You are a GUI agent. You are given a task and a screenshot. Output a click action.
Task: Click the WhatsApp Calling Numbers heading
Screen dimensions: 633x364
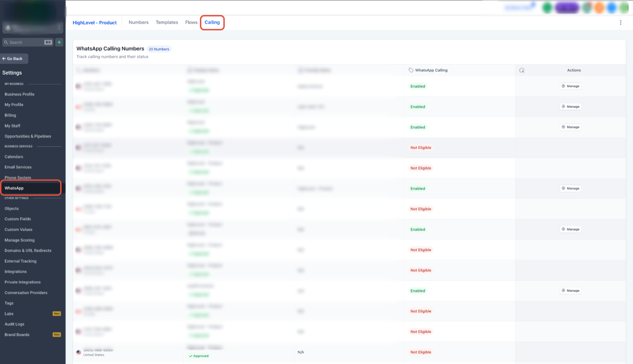pos(110,48)
